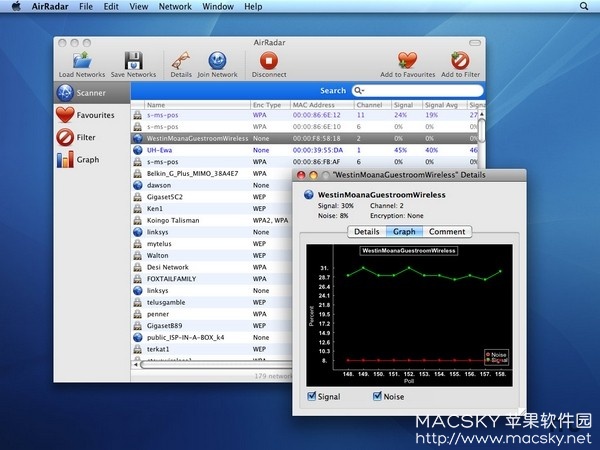
Task: Switch to the Details tab
Action: pos(367,232)
